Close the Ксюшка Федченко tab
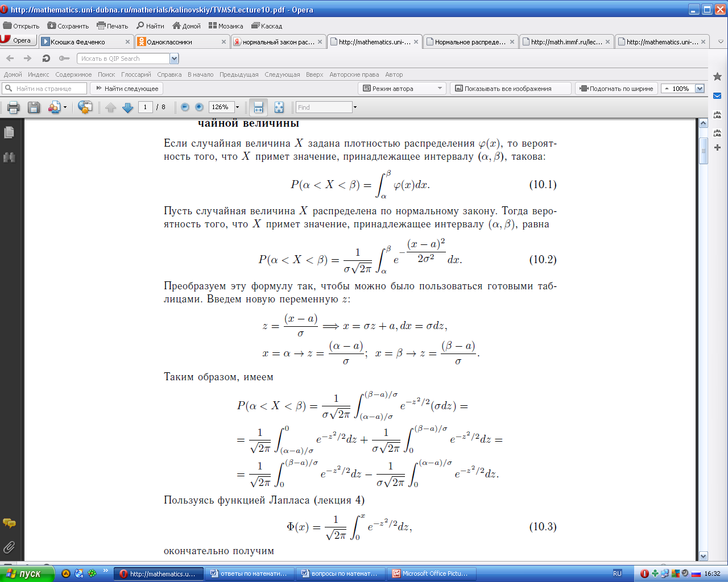Image resolution: width=728 pixels, height=582 pixels. click(x=127, y=41)
